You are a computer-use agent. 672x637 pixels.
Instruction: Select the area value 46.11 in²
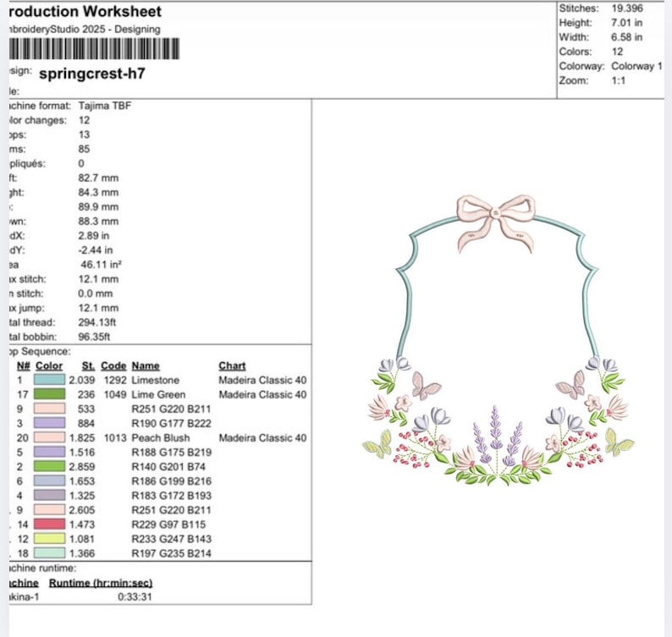point(101,264)
